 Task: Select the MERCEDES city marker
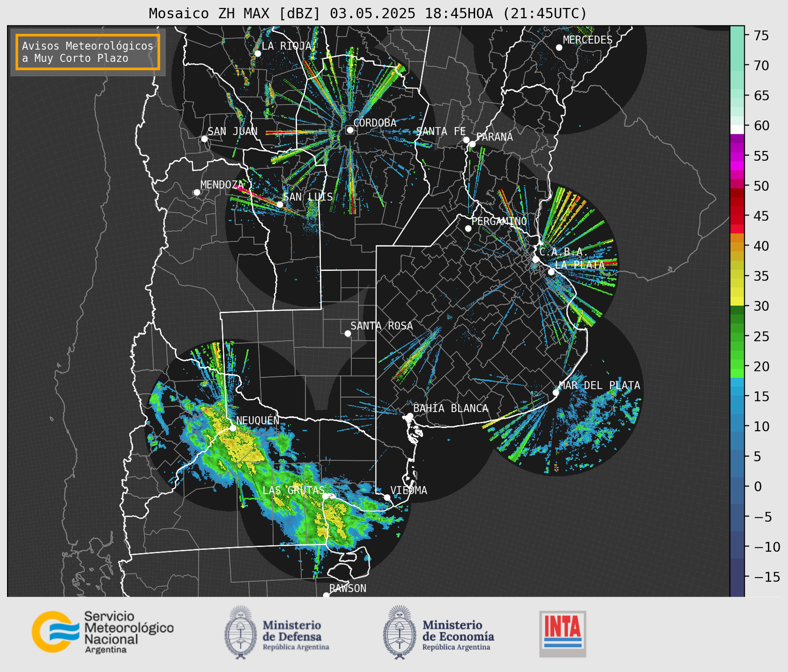(x=559, y=48)
